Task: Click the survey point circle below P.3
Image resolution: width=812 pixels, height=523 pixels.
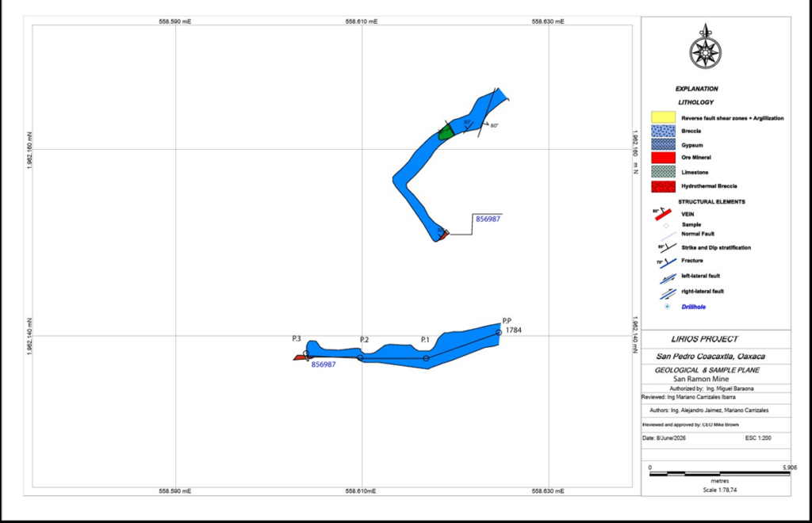Action: [x=306, y=354]
